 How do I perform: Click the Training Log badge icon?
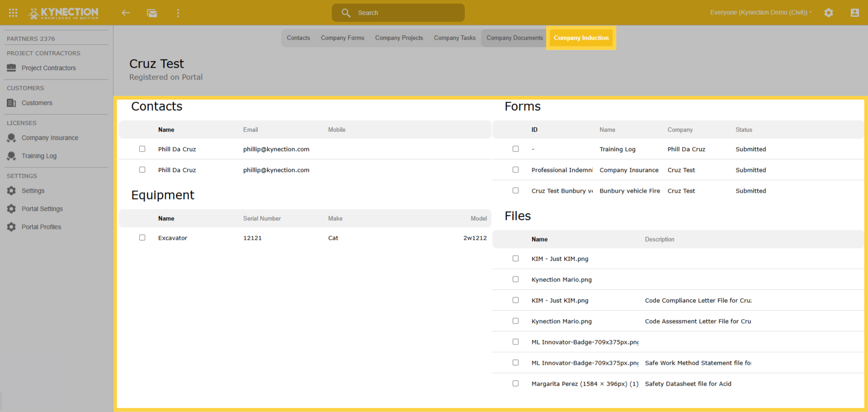12,156
